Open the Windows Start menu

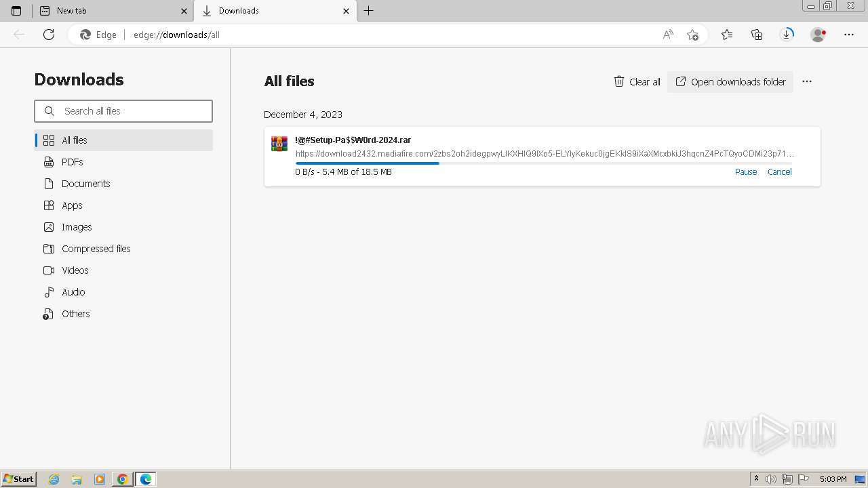pos(19,479)
